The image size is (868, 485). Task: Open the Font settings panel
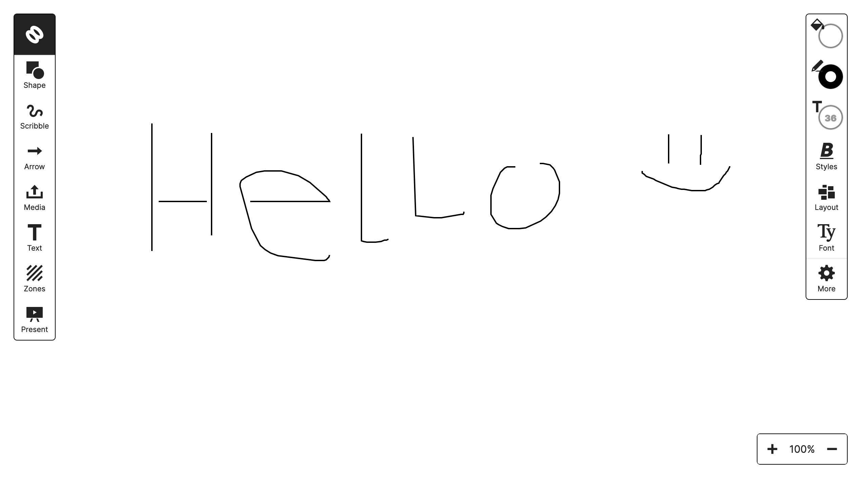[x=826, y=237]
